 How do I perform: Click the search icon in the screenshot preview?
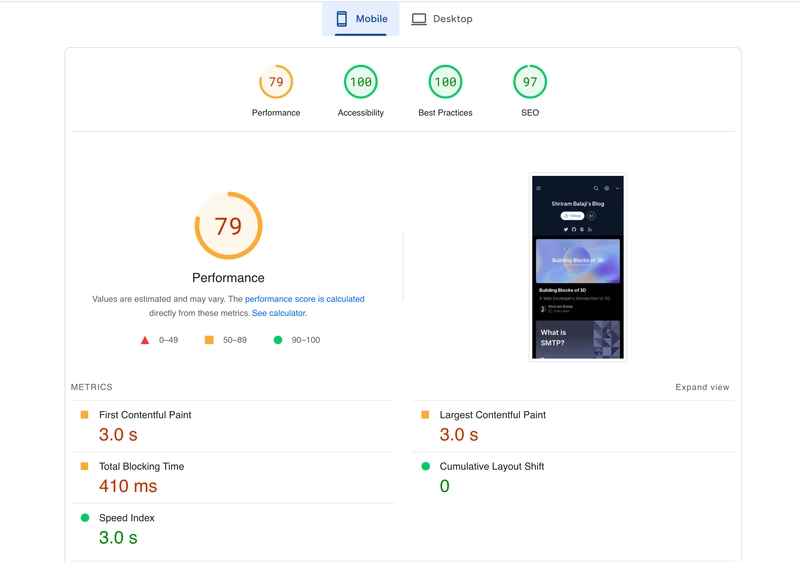point(596,188)
